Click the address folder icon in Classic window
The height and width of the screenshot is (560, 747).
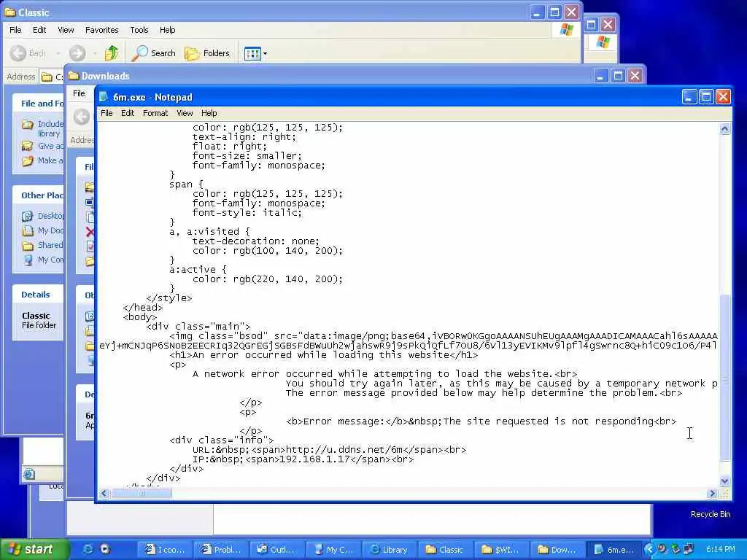click(x=46, y=77)
